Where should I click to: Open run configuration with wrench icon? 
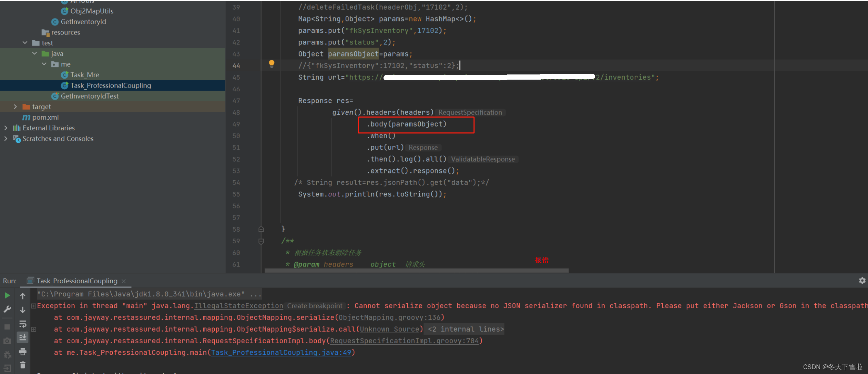point(7,309)
